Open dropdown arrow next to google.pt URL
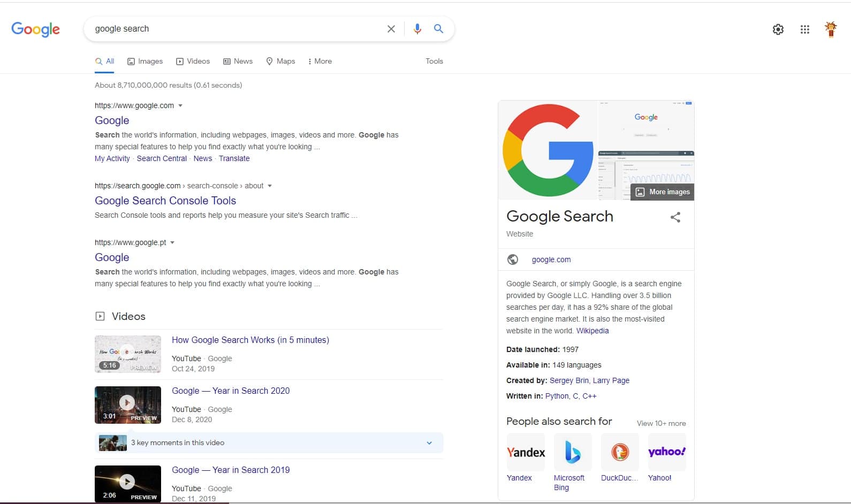The height and width of the screenshot is (504, 851). point(172,242)
